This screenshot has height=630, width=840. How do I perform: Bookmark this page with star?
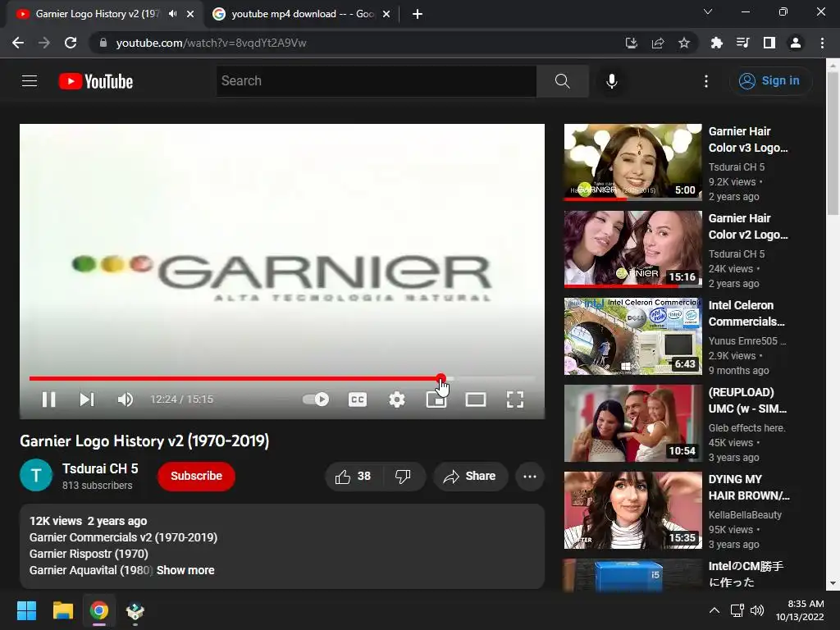tap(684, 43)
